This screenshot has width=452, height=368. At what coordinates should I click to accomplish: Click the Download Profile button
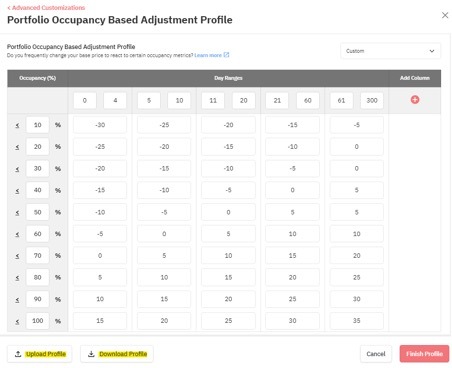point(117,354)
